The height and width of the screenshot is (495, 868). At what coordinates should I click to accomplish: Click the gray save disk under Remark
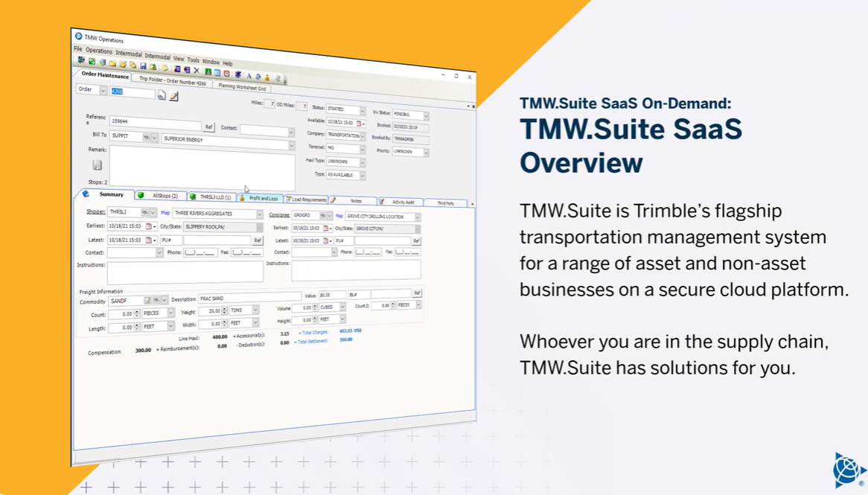97,165
